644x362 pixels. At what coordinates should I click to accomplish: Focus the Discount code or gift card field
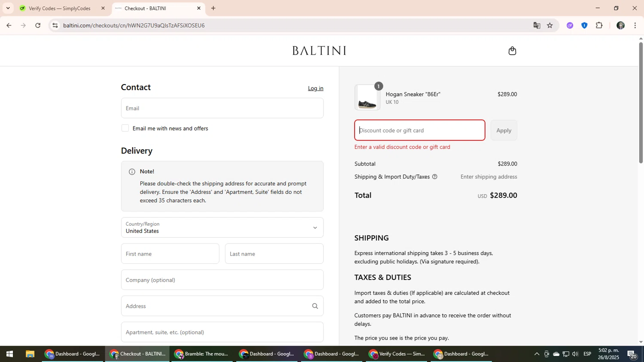point(419,130)
